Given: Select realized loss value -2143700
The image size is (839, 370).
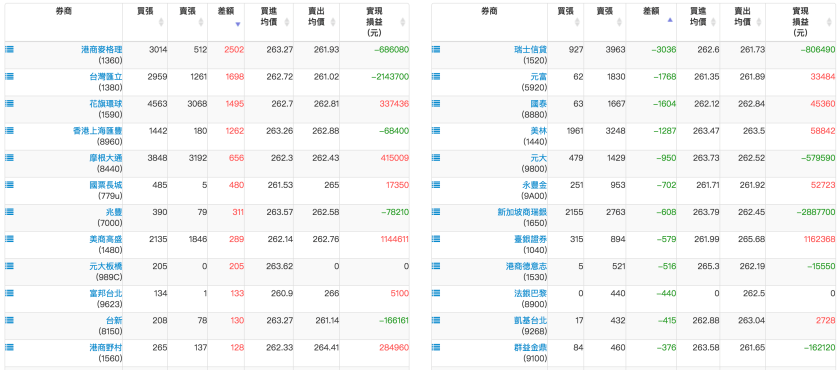Looking at the screenshot, I should tap(390, 77).
